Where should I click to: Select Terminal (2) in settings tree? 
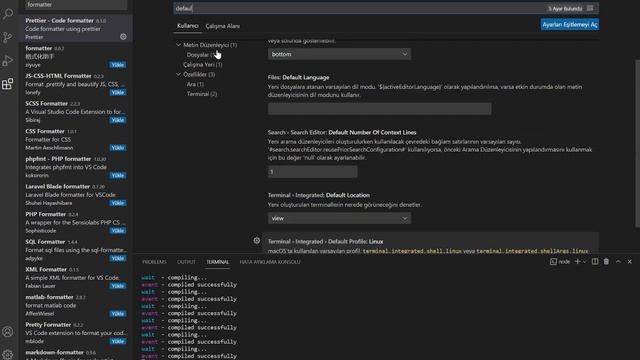pos(202,94)
